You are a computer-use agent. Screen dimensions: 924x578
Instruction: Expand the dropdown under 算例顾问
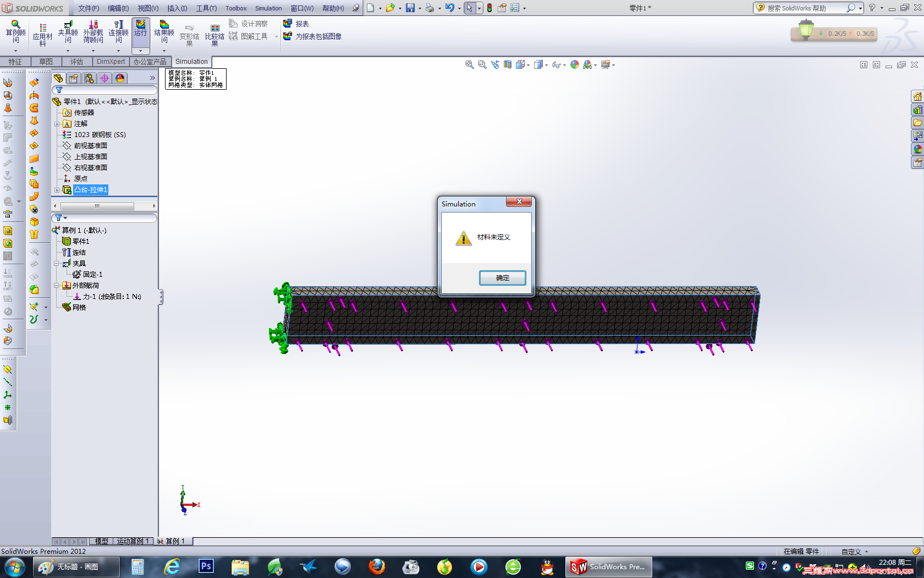point(15,51)
